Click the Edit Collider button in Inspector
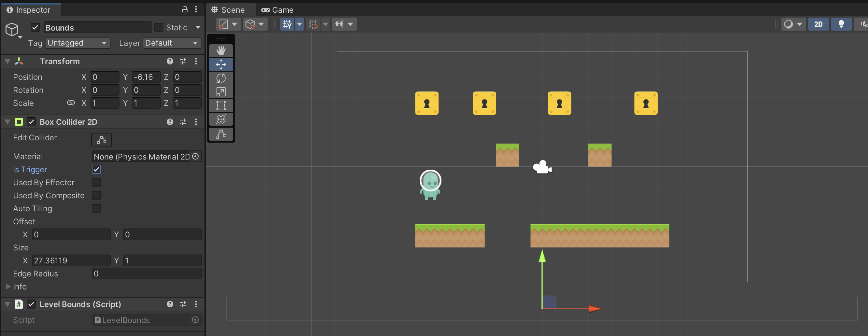 coord(102,140)
